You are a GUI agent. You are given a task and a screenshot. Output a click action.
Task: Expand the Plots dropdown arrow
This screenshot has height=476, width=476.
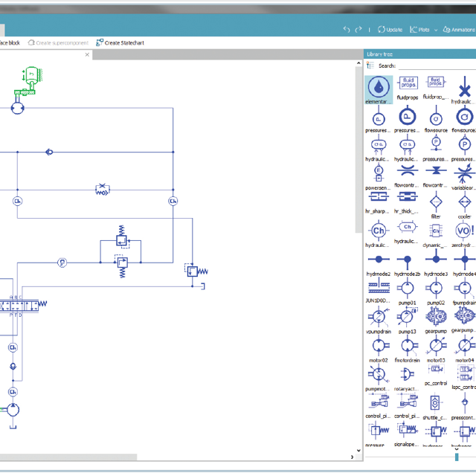pos(436,30)
